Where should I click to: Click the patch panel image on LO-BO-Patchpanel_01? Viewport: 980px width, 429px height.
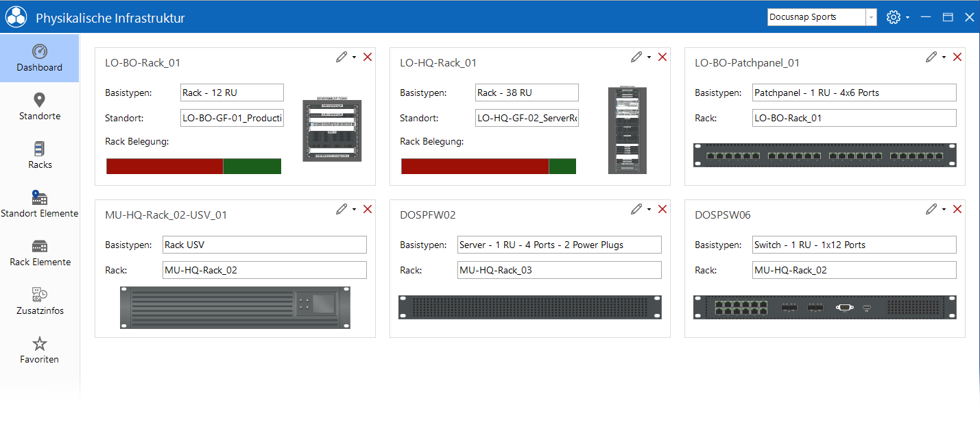(x=824, y=155)
